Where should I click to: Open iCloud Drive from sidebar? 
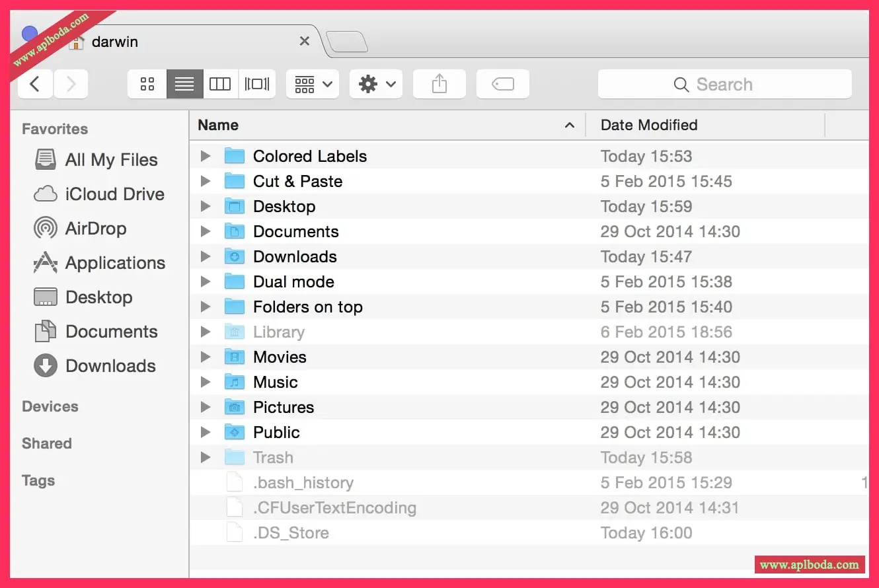[114, 194]
